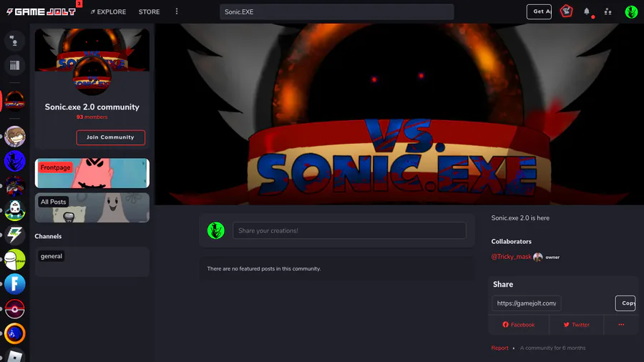
Task: Open the Pokeball community icon
Action: (x=15, y=308)
